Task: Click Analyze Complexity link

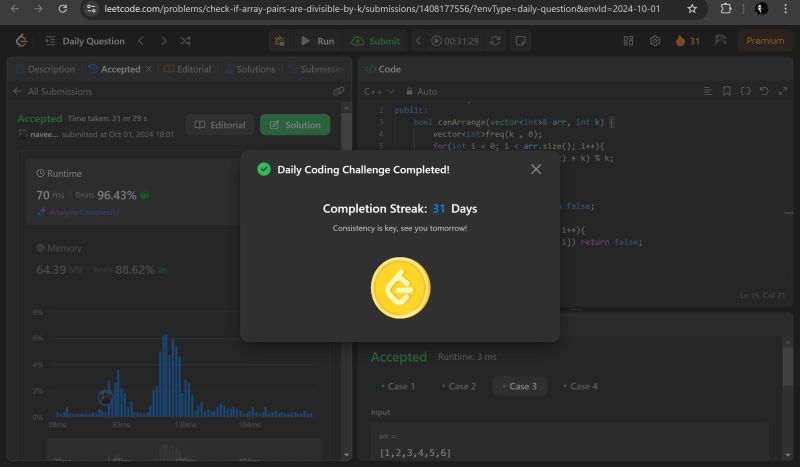Action: coord(78,212)
